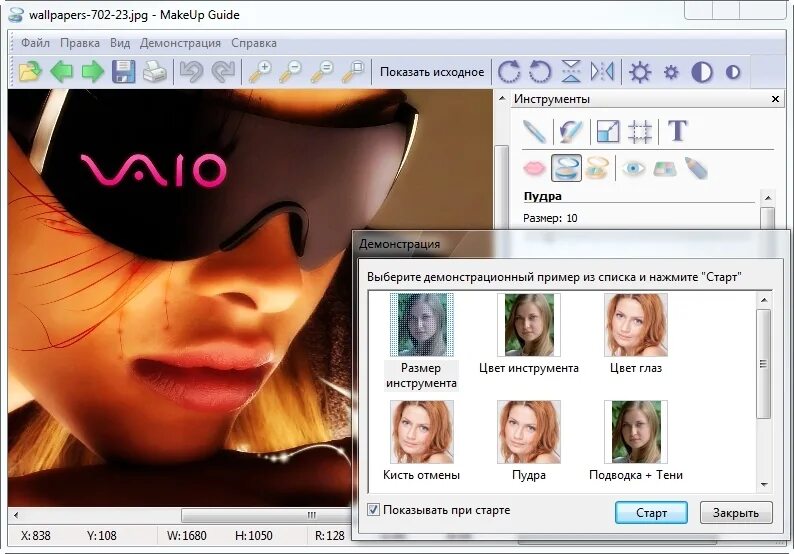Select the crop tool

pos(640,131)
